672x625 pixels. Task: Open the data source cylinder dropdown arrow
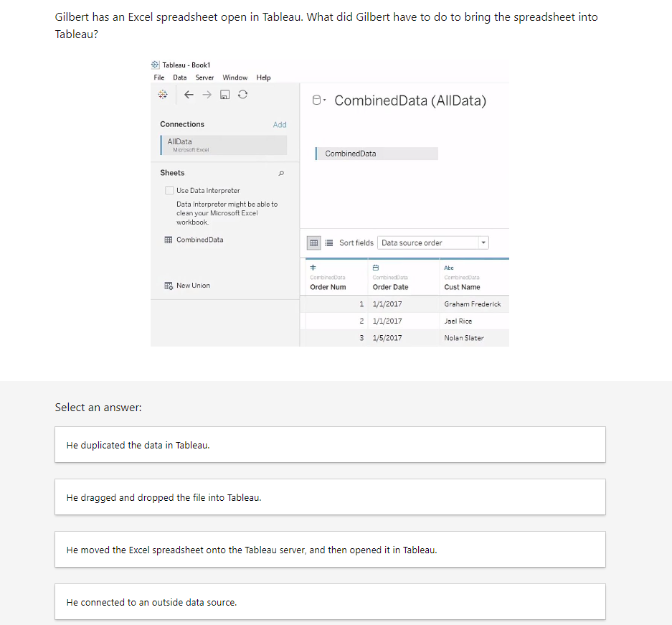pyautogui.click(x=323, y=100)
